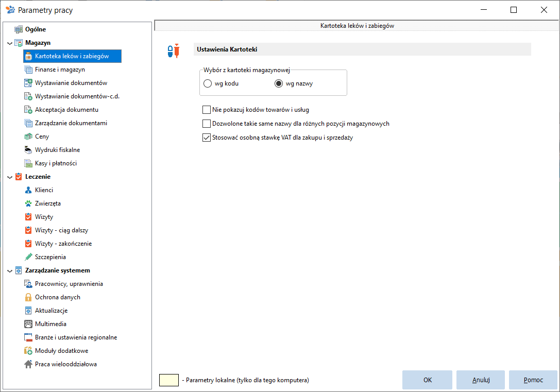This screenshot has height=392, width=560.
Task: Click the Klienci person icon
Action: pyautogui.click(x=28, y=190)
